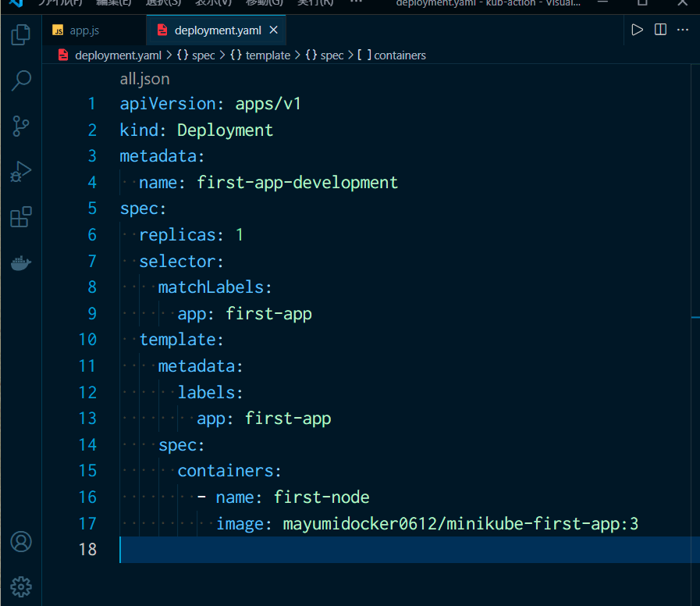This screenshot has height=606, width=700.
Task: Select the deployment.yaml tab
Action: tap(218, 30)
